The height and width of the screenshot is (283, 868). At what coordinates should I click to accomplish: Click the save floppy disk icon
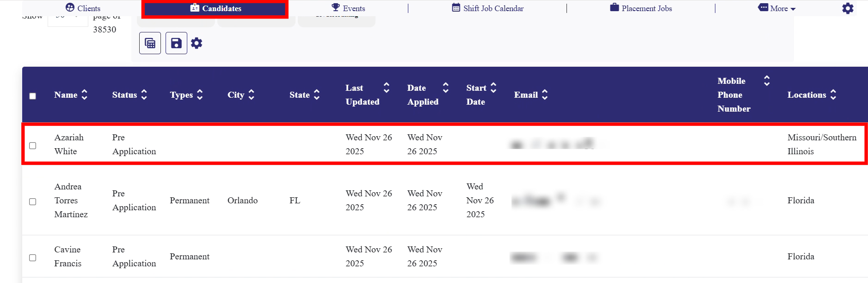(176, 43)
